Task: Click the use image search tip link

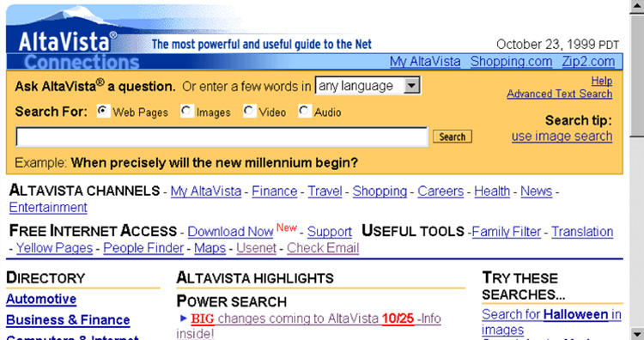Action: coord(562,137)
